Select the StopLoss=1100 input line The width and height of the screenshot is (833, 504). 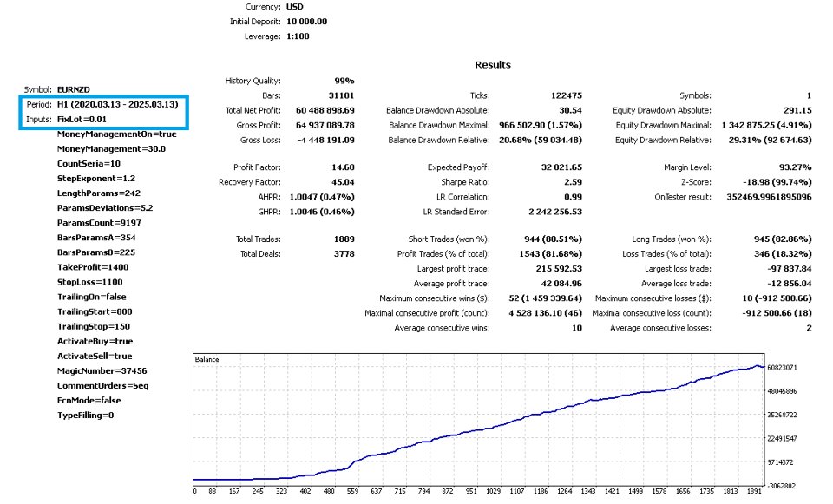[x=89, y=282]
